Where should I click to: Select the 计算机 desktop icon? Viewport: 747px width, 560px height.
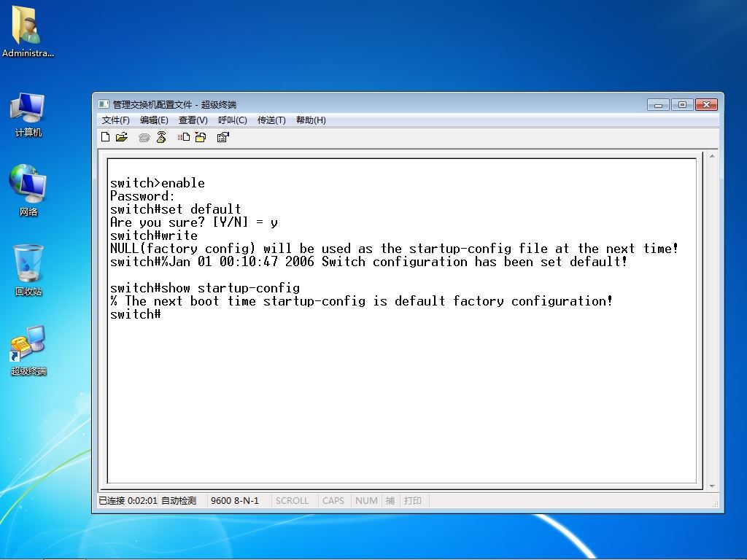point(28,114)
